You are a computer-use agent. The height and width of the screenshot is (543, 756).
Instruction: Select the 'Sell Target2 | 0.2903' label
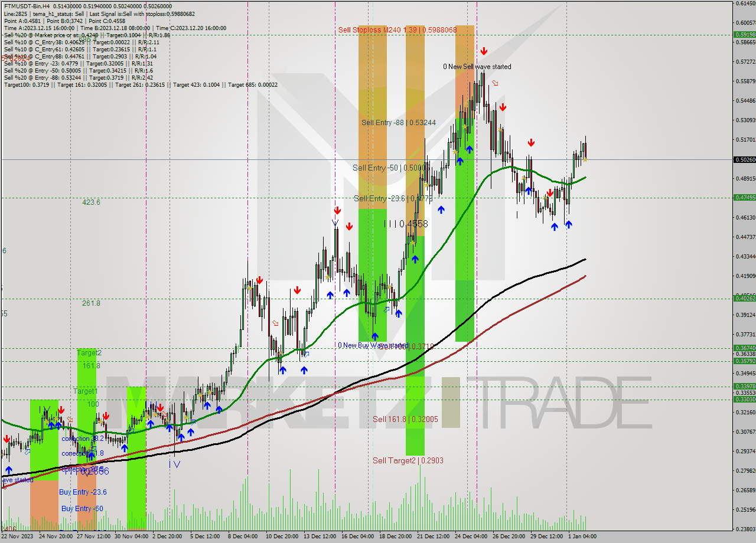point(408,460)
